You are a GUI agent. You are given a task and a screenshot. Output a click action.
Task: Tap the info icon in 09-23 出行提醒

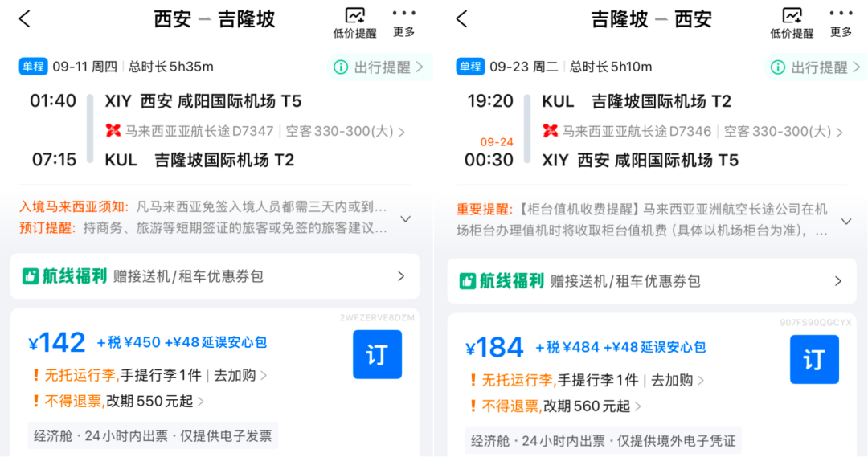click(x=778, y=67)
